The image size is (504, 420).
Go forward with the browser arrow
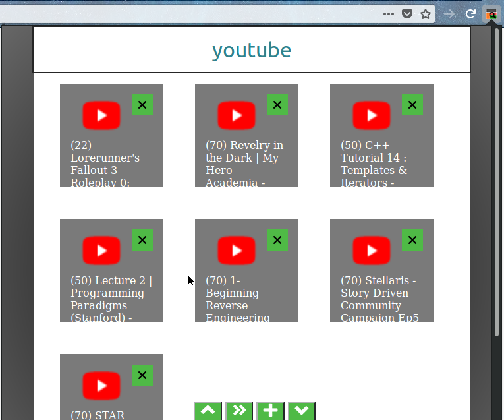(x=449, y=14)
